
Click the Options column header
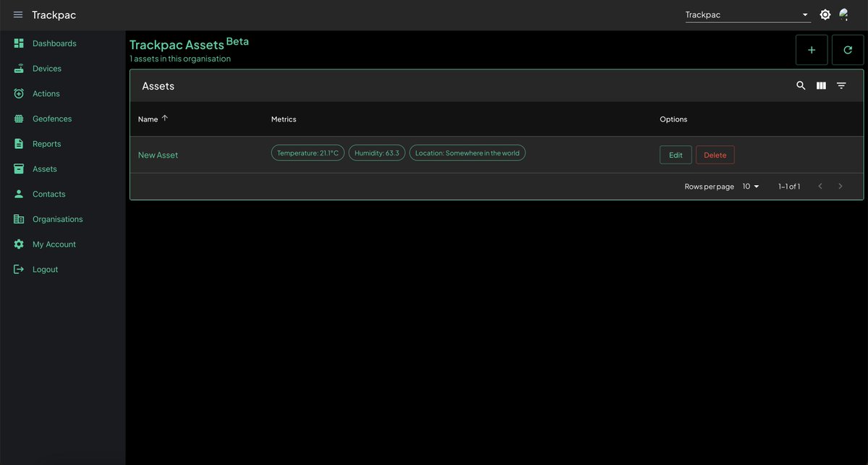[x=673, y=119]
